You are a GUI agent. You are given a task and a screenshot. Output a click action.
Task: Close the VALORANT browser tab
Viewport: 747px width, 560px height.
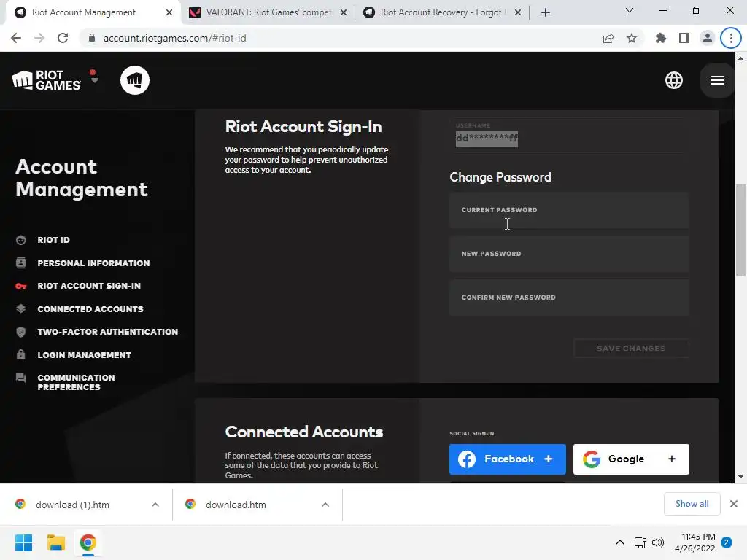[x=344, y=13]
